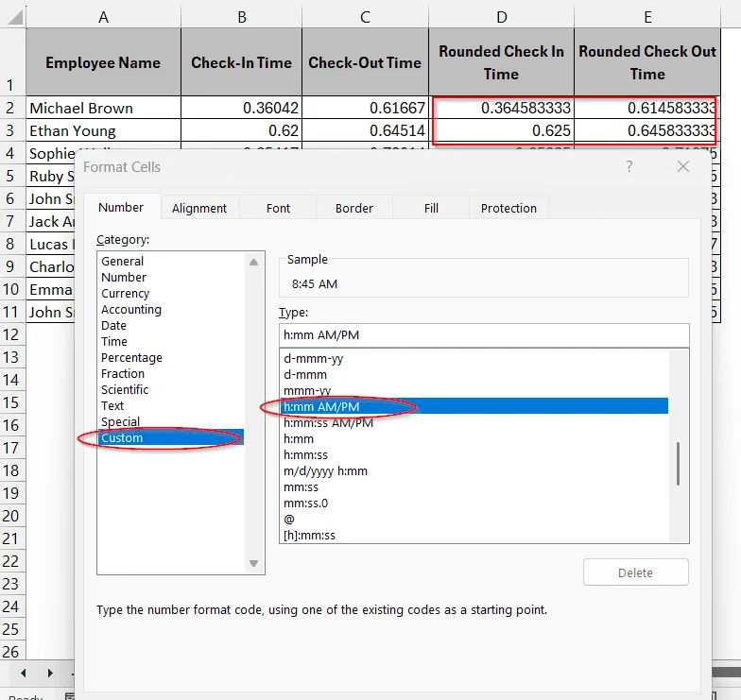
Task: Choose the h:mm:ss AM/PM format
Action: pyautogui.click(x=329, y=423)
